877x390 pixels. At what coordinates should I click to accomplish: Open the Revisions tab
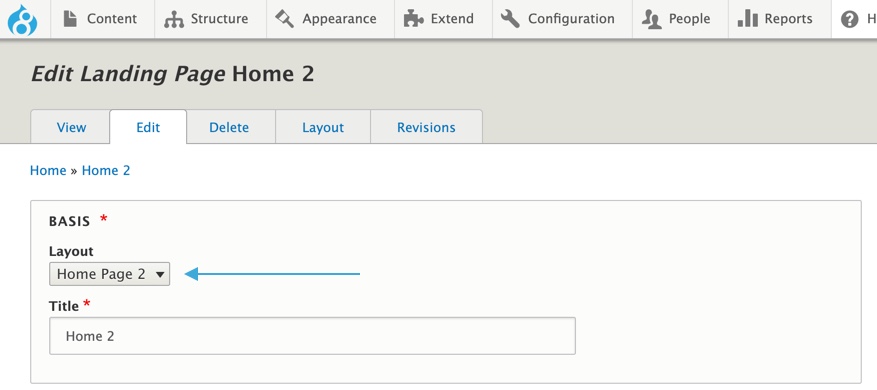tap(426, 128)
